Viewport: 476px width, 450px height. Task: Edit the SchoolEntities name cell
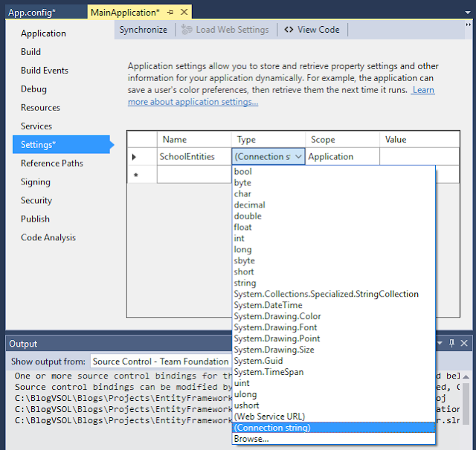point(194,157)
